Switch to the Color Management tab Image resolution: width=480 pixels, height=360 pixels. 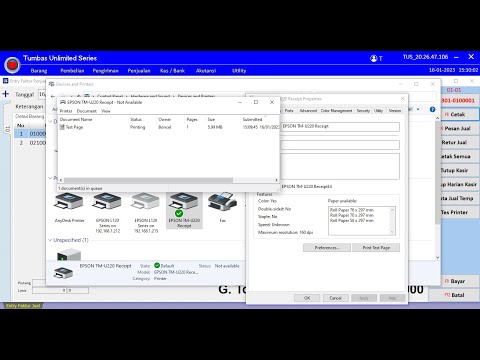[336, 110]
